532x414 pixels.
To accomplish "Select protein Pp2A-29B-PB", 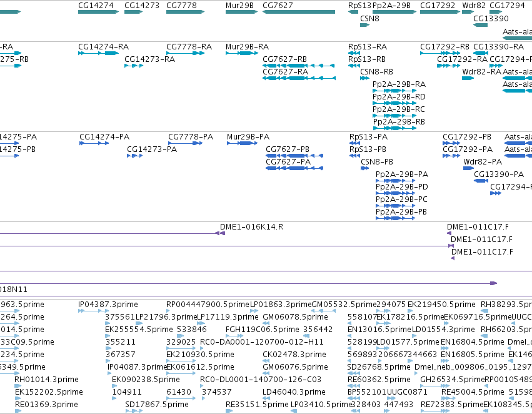I will 395,218.
